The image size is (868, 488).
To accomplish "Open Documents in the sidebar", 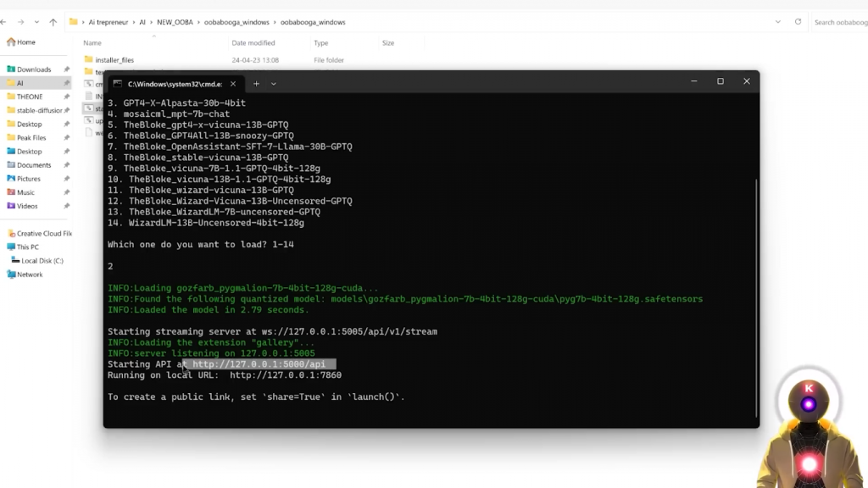I will 34,165.
